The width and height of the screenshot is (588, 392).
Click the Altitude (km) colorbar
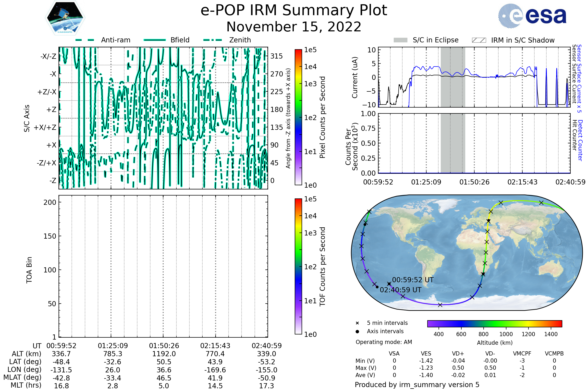coord(495,324)
